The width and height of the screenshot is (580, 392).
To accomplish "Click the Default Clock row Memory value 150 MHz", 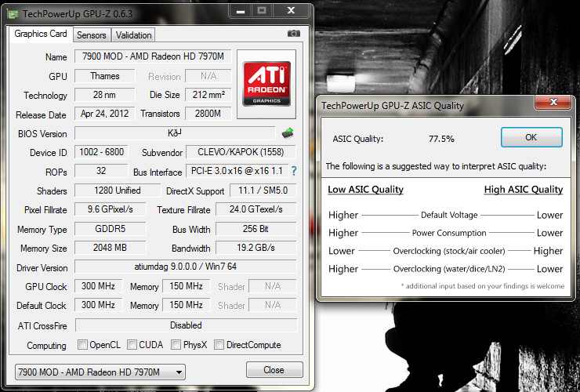I will [x=187, y=305].
